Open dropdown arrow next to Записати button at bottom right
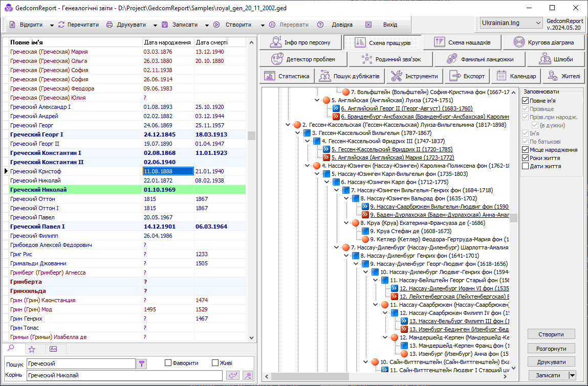 click(x=572, y=375)
